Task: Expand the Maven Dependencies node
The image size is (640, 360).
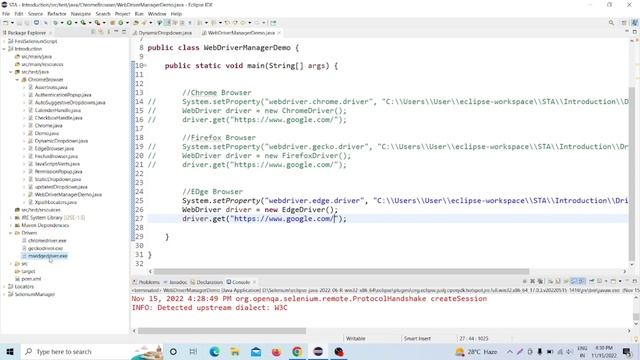Action: [11, 225]
